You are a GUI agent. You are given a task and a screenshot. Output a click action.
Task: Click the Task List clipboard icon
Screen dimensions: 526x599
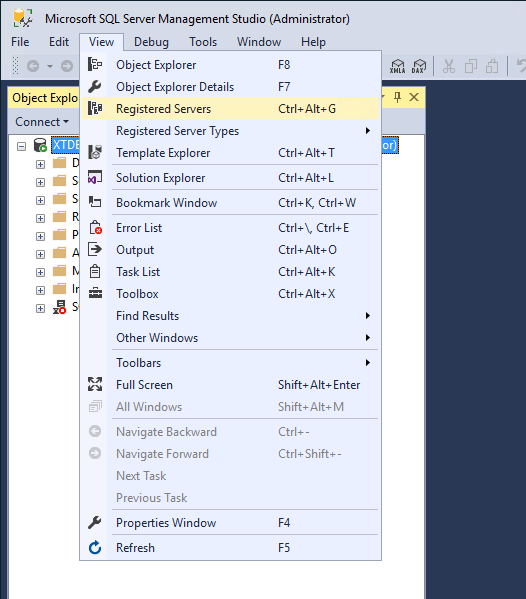[x=95, y=272]
